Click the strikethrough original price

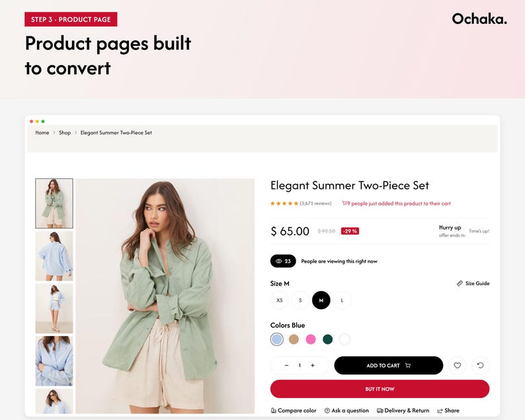(x=327, y=231)
